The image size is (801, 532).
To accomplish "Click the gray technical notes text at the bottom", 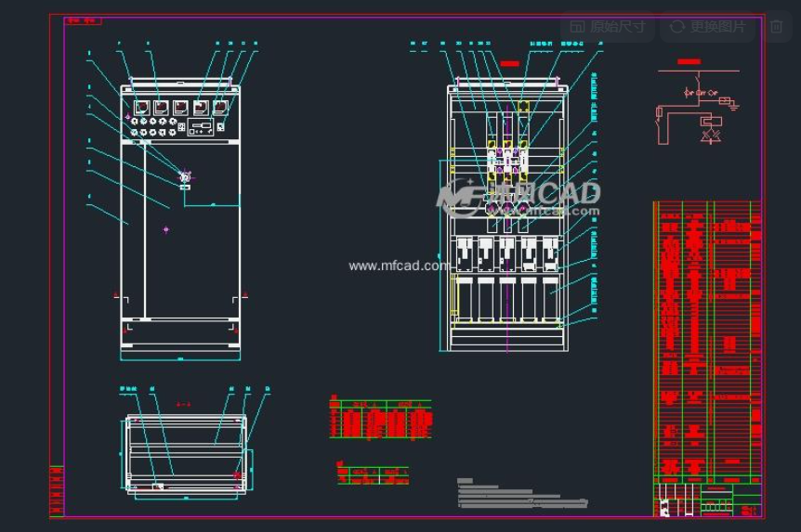I will [x=521, y=496].
